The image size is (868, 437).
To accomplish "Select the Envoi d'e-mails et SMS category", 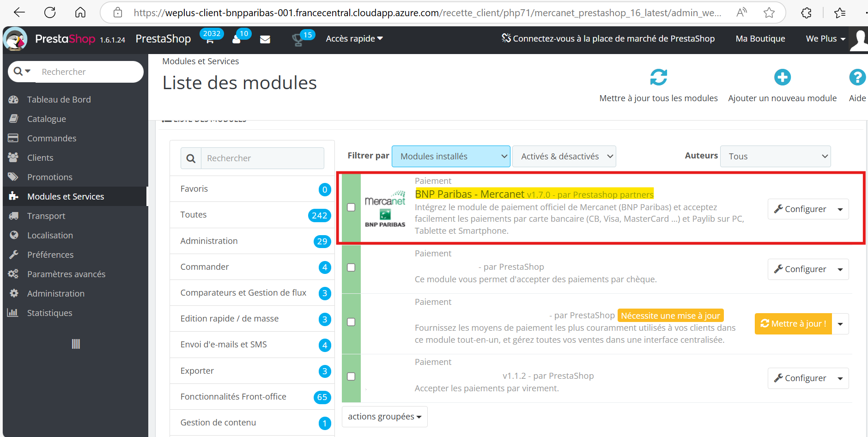I will tap(252, 345).
